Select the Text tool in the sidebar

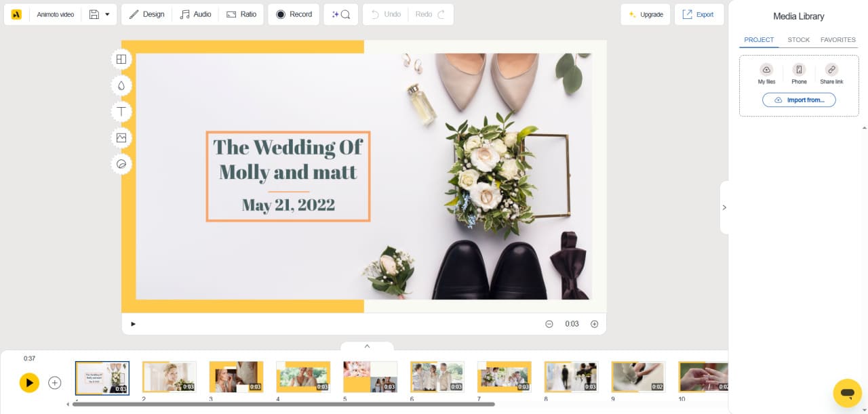(121, 111)
